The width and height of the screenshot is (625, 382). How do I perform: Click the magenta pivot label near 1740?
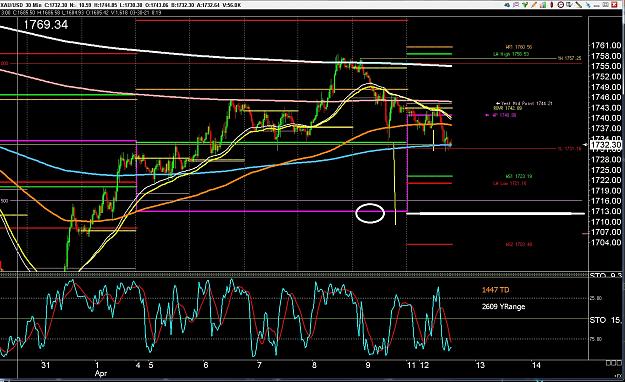click(x=501, y=115)
